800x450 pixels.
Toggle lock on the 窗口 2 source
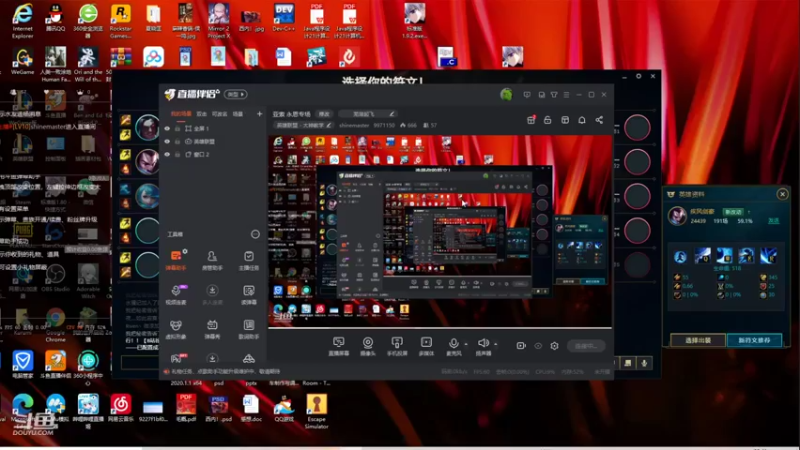click(x=178, y=154)
